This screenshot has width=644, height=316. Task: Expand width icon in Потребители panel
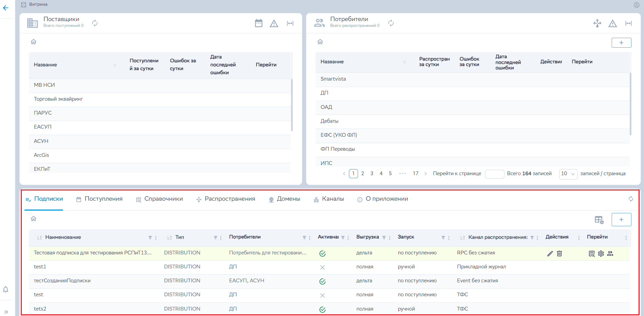628,23
